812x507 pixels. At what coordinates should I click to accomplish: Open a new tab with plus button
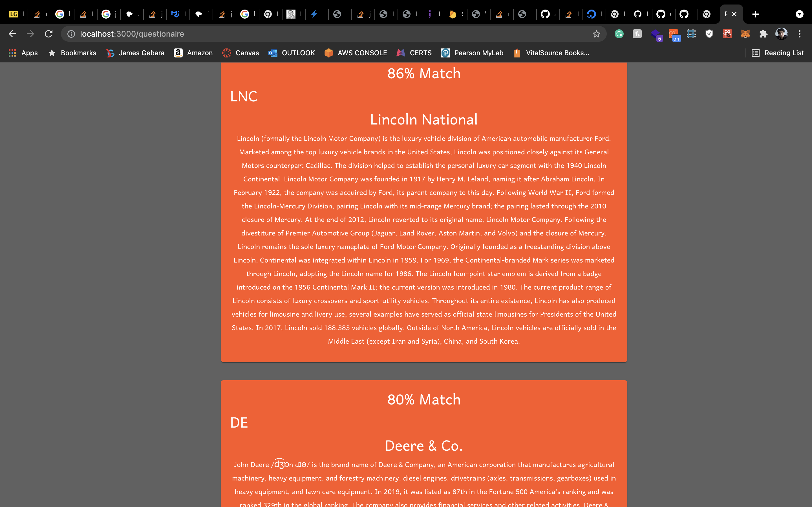[755, 14]
